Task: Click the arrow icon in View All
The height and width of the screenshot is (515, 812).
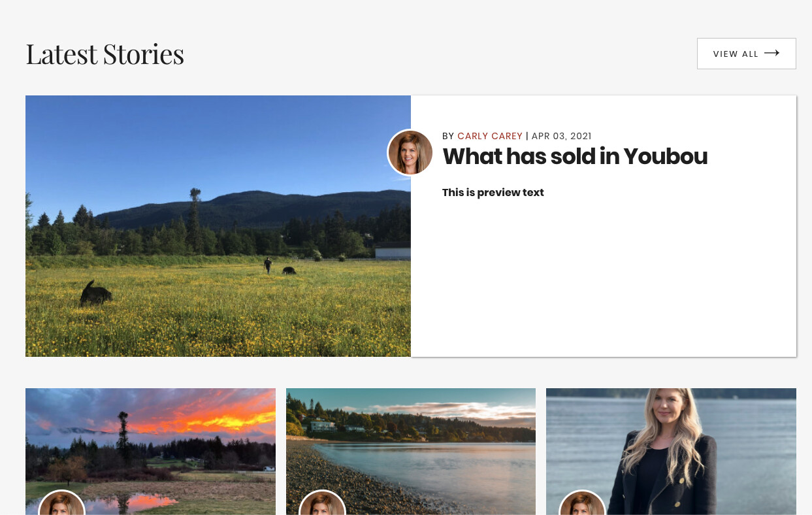Action: [x=771, y=54]
